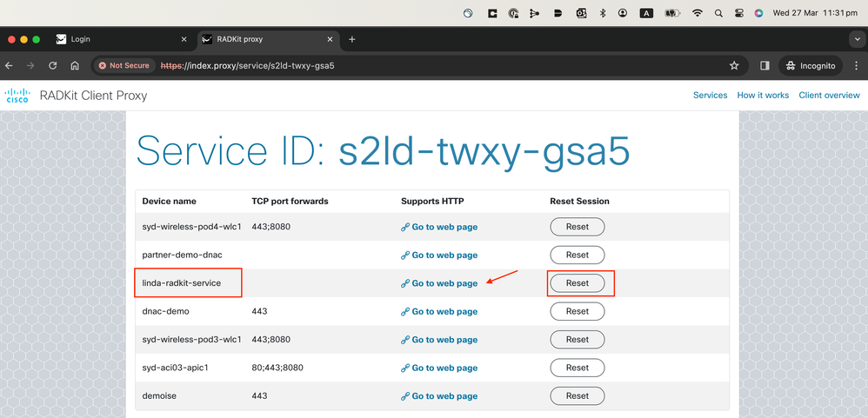Viewport: 868px width, 418px height.
Task: Select the linda-radkit-service device name
Action: click(x=182, y=283)
